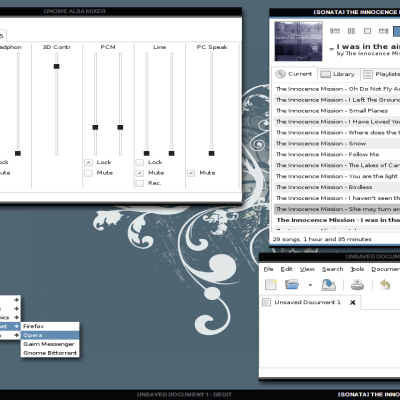Select the bold 'I was in the' playing row
The image size is (400, 400).
(x=337, y=220)
